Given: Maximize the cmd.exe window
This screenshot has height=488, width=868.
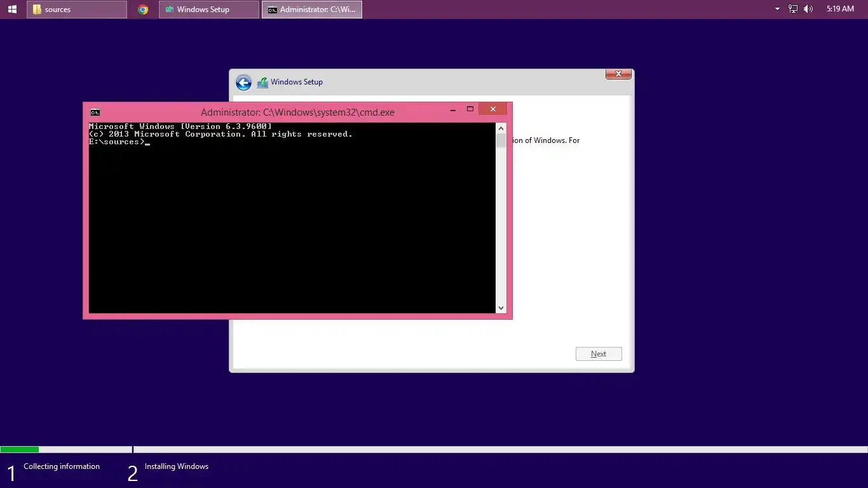Looking at the screenshot, I should (x=470, y=109).
